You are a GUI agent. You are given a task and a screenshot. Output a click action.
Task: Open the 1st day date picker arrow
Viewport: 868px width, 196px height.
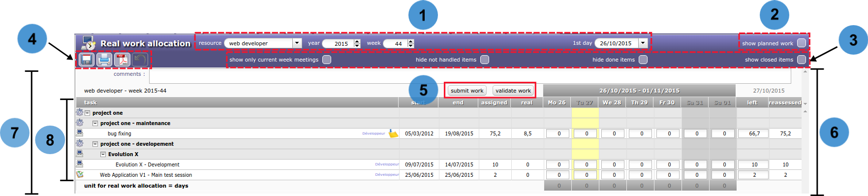coord(643,43)
